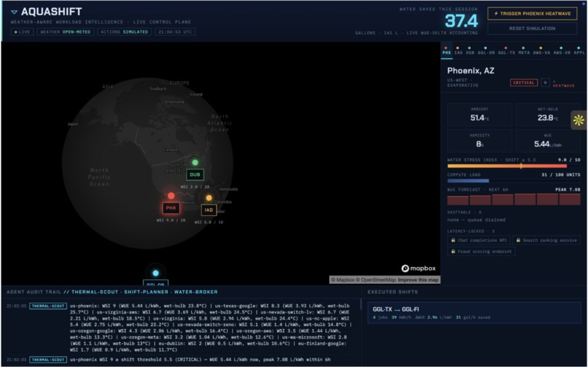Click the Chat completions API chip

(479, 240)
